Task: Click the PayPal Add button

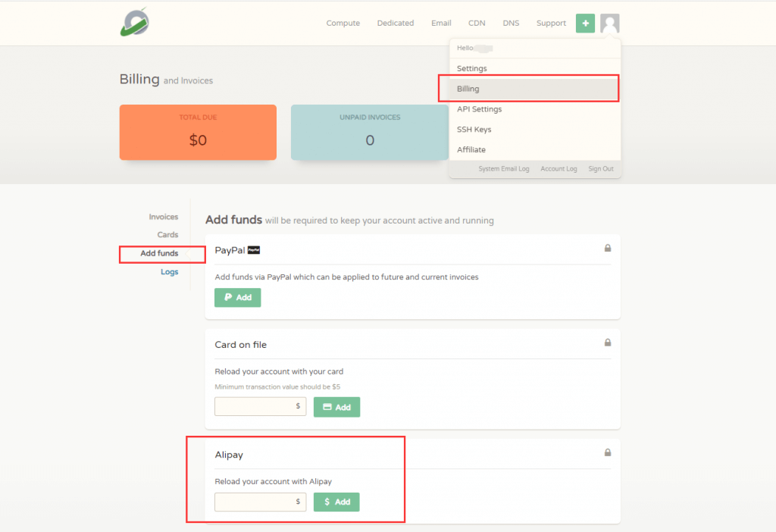Action: point(237,297)
